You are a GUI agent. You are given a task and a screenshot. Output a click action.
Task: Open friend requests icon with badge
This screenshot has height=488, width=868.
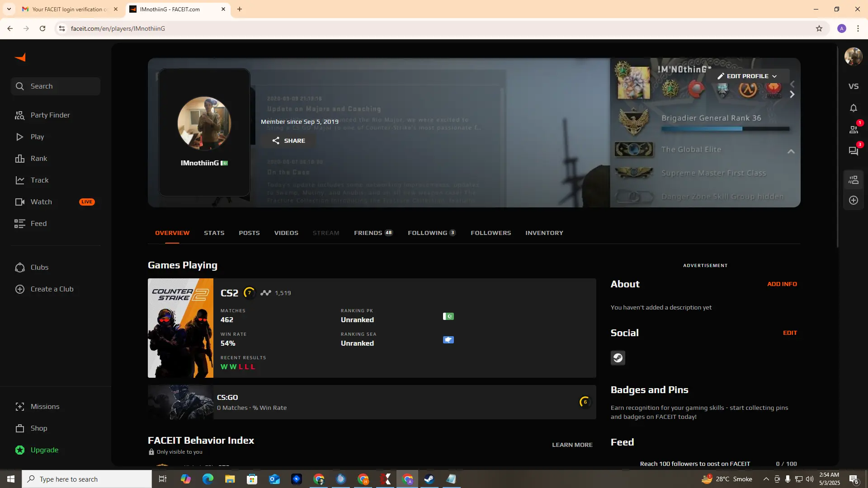pos(853,130)
